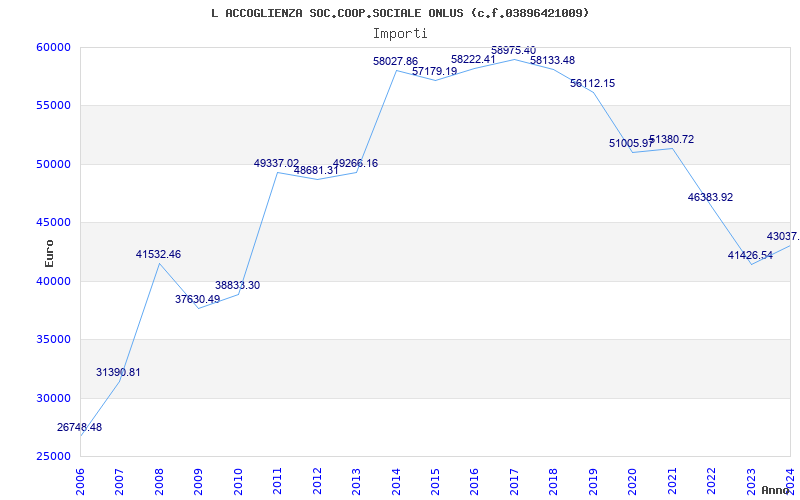This screenshot has width=800, height=500.
Task: Click x-axis year 2018
Action: 554,482
